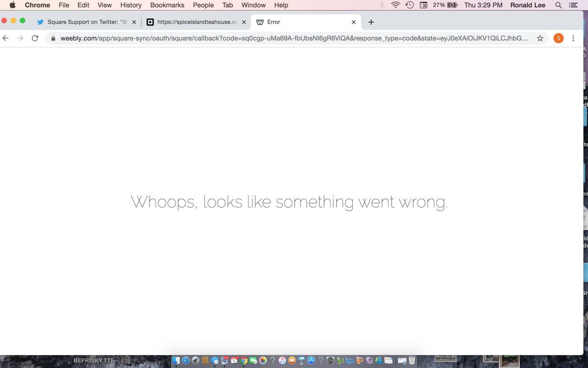Image resolution: width=588 pixels, height=368 pixels.
Task: Click the padlock site info icon
Action: pos(53,38)
